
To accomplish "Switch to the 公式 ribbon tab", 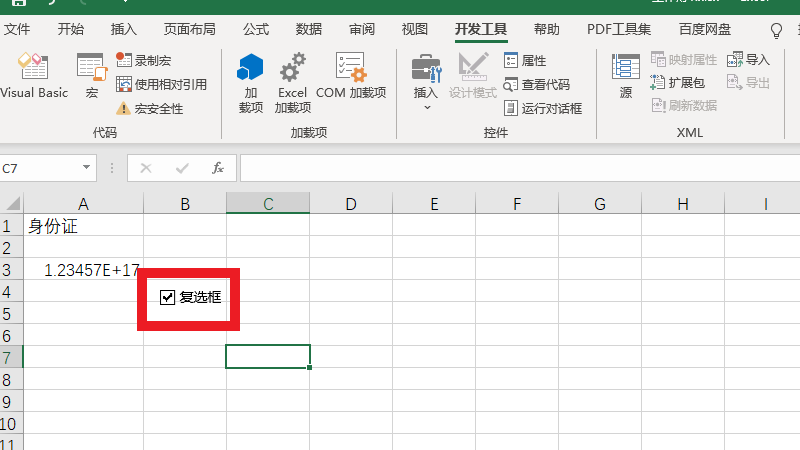I will pos(256,29).
